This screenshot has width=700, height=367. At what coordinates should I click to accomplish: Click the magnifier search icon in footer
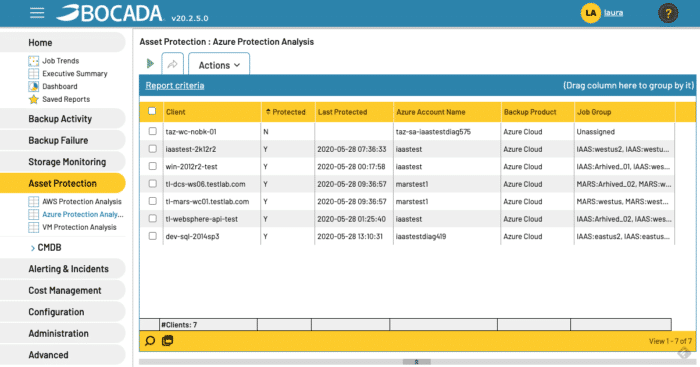click(150, 341)
